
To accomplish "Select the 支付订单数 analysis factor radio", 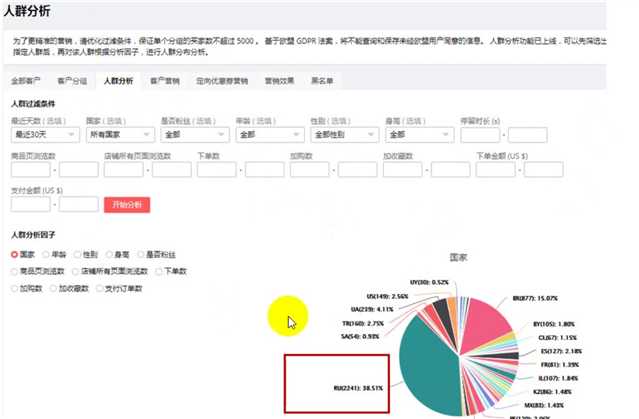I will pyautogui.click(x=99, y=289).
